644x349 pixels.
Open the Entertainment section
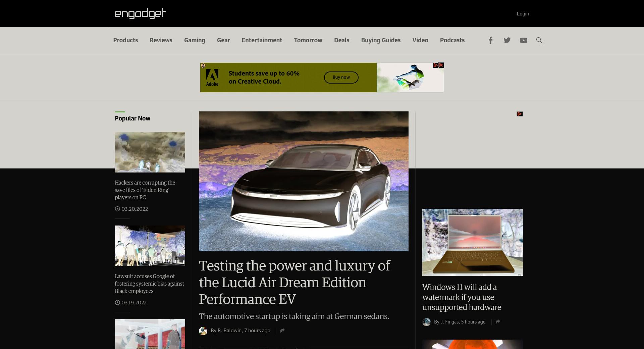(262, 40)
